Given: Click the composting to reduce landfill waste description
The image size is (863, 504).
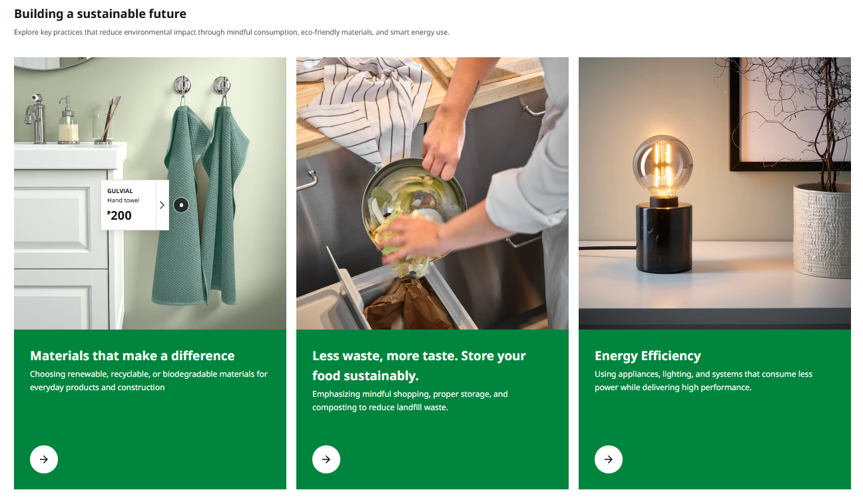Looking at the screenshot, I should coord(410,401).
